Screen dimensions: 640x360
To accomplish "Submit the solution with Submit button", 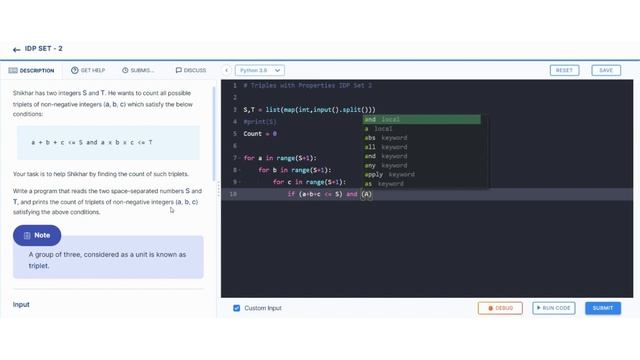I will [x=603, y=308].
